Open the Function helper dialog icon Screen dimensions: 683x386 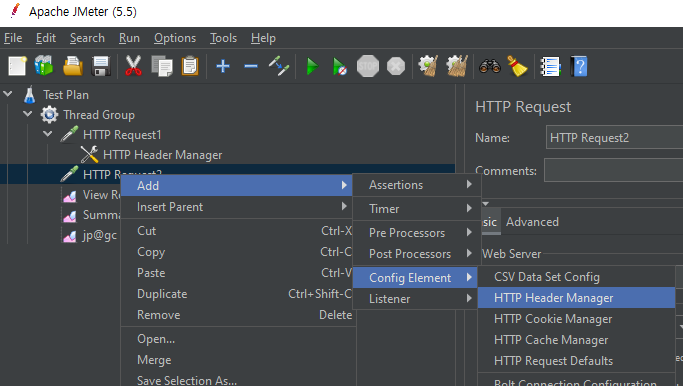pyautogui.click(x=550, y=67)
